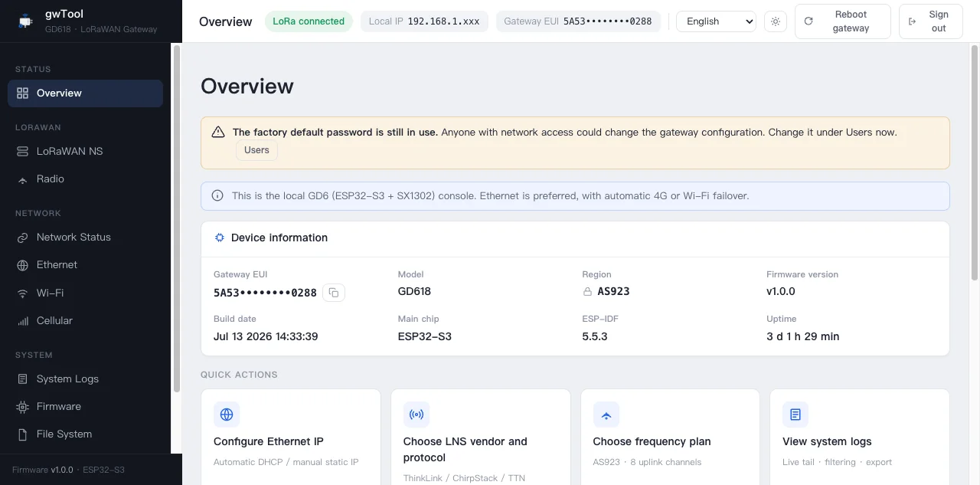Go to the Firmware page

pos(85,407)
